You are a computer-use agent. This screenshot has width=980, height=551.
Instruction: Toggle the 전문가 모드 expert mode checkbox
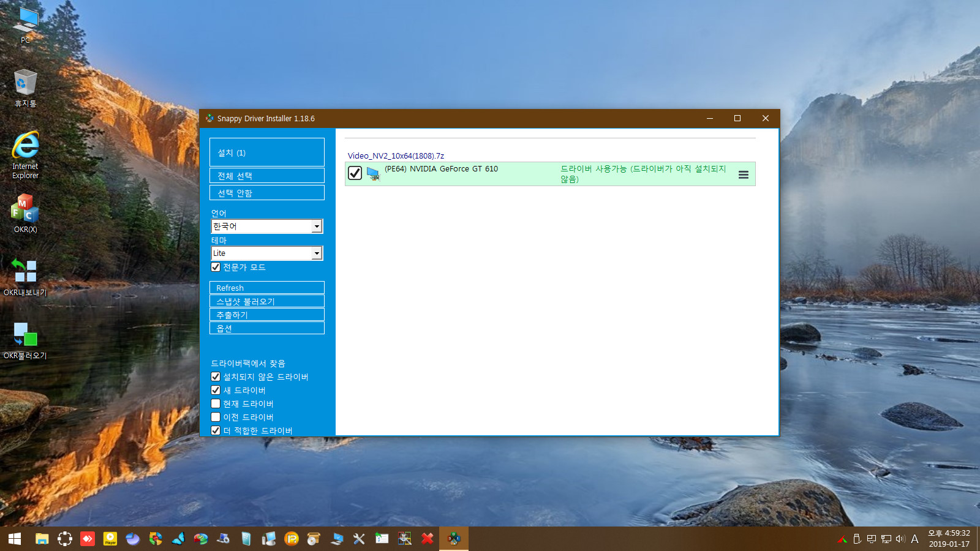[x=216, y=267]
